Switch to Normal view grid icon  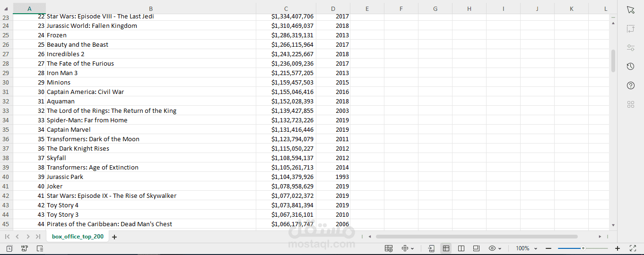click(x=445, y=248)
